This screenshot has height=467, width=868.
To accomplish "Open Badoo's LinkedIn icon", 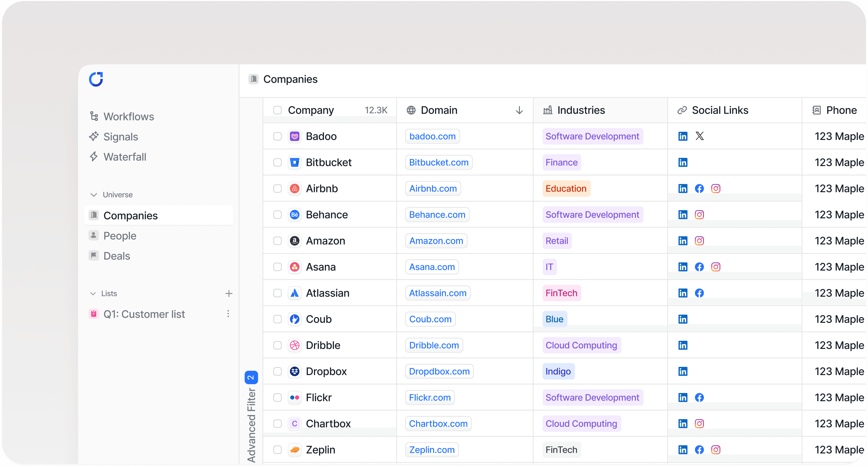I will pyautogui.click(x=683, y=136).
